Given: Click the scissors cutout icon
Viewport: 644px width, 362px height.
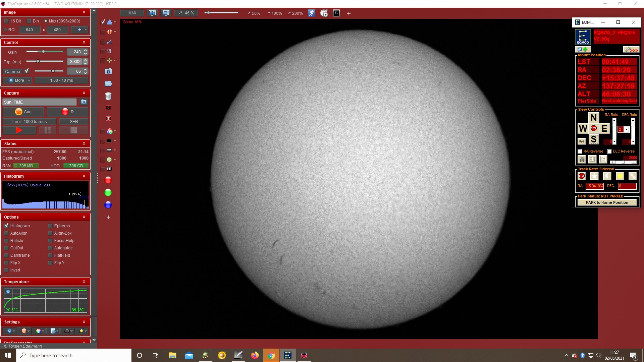Looking at the screenshot, I should 109,42.
